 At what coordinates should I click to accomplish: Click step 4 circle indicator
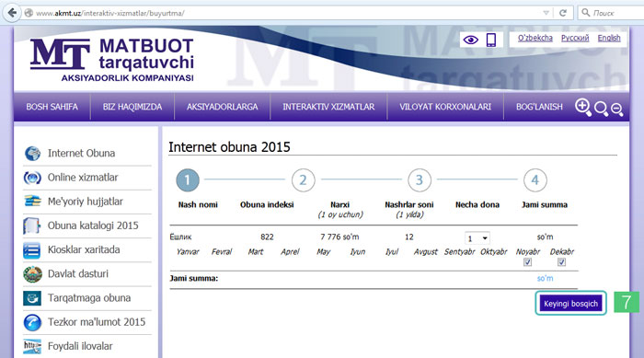535,180
